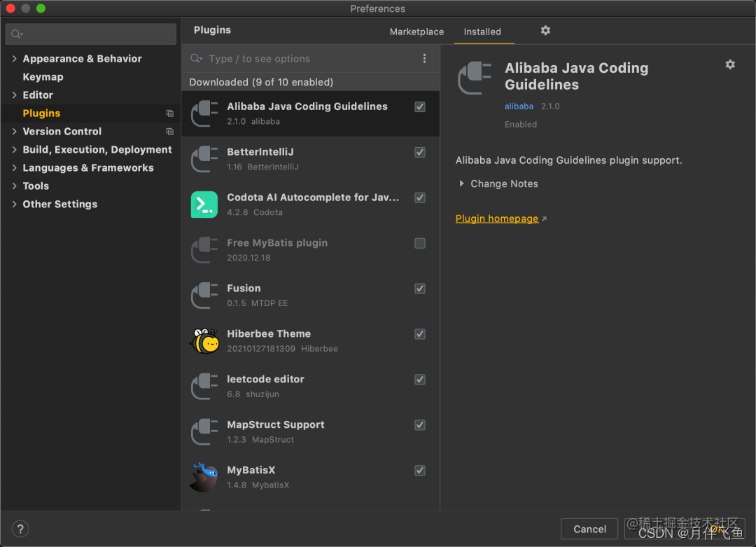Select the MapStruct Support plugin title

coord(276,424)
